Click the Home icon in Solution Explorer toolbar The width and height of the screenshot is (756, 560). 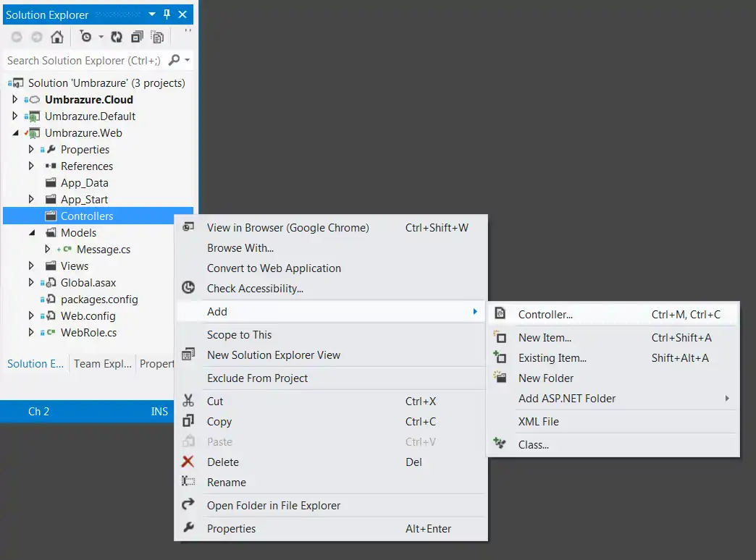(x=57, y=37)
